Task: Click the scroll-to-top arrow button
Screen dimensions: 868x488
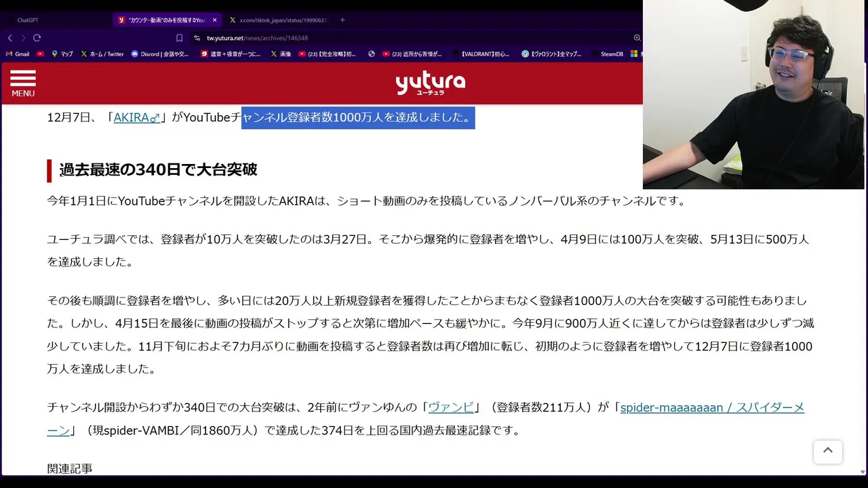Action: (828, 451)
